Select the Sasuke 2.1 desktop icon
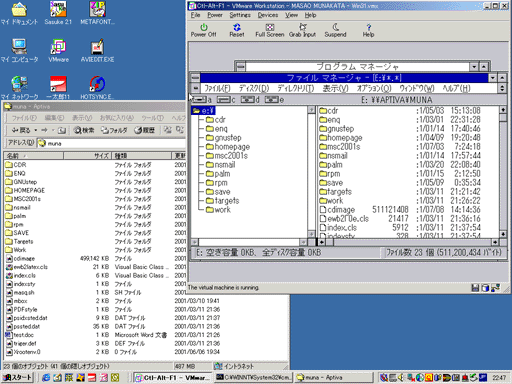The height and width of the screenshot is (384, 512). pyautogui.click(x=58, y=13)
